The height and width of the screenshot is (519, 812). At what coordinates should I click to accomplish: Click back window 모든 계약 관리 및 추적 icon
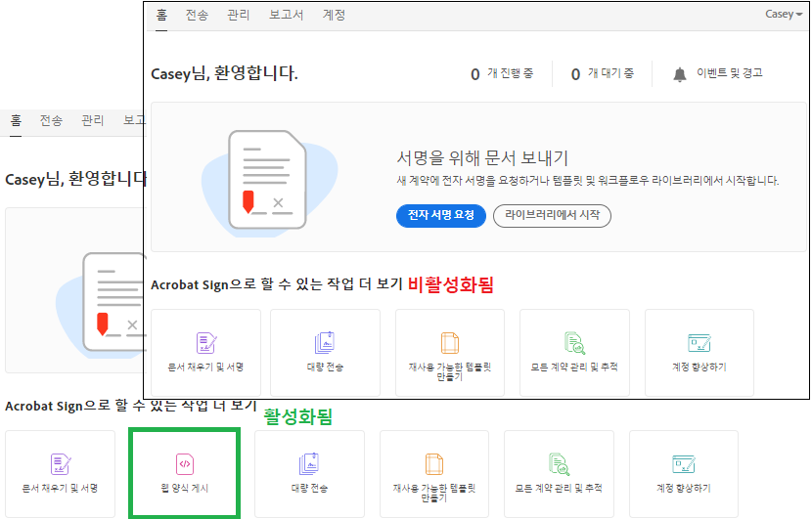[x=559, y=464]
